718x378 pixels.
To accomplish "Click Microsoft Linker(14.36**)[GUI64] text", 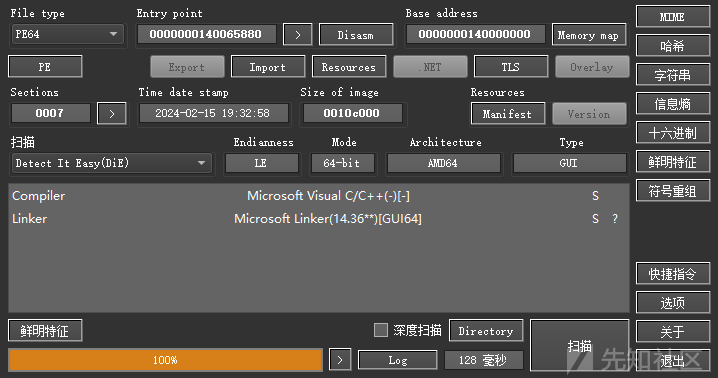I will coord(328,219).
